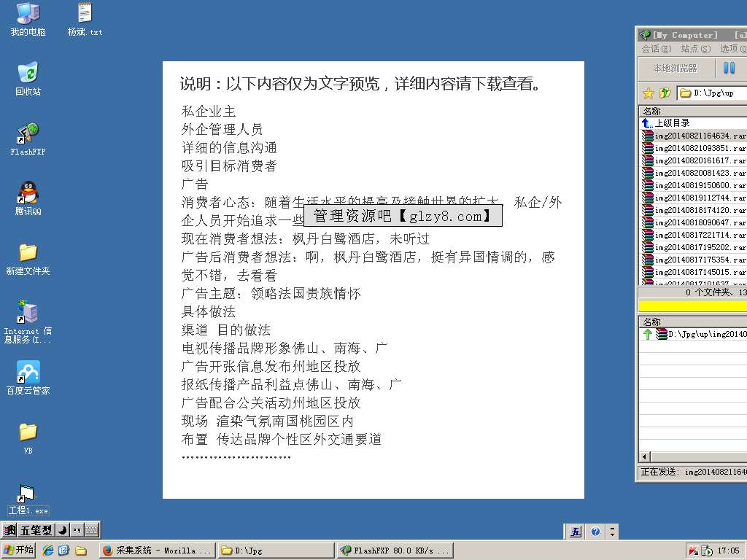
Task: Switch to the FlashFXP 80.0 KB/s taskbar button
Action: [395, 551]
